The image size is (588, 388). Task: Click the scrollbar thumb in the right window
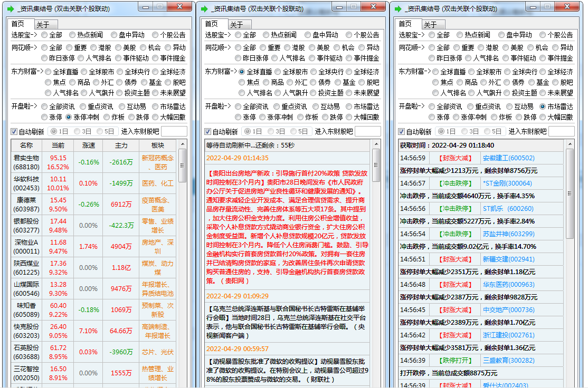point(570,193)
